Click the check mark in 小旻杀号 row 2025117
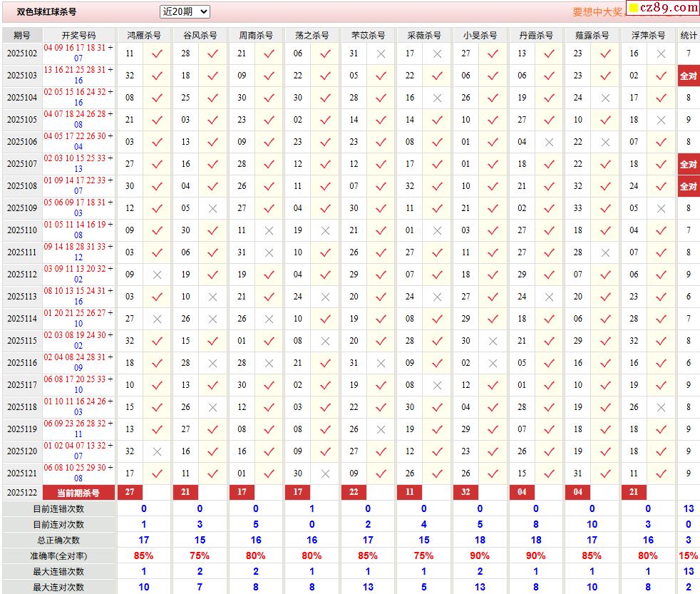 coord(493,385)
